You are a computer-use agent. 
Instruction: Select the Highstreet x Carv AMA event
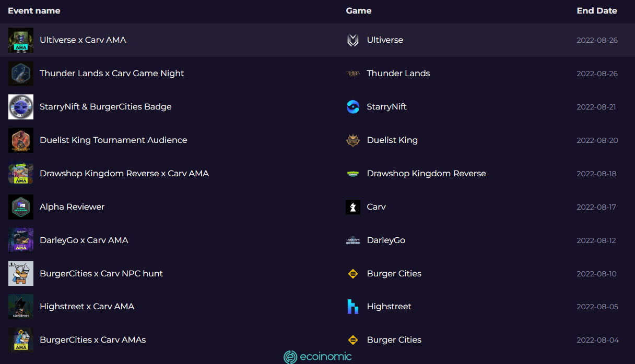click(x=87, y=307)
